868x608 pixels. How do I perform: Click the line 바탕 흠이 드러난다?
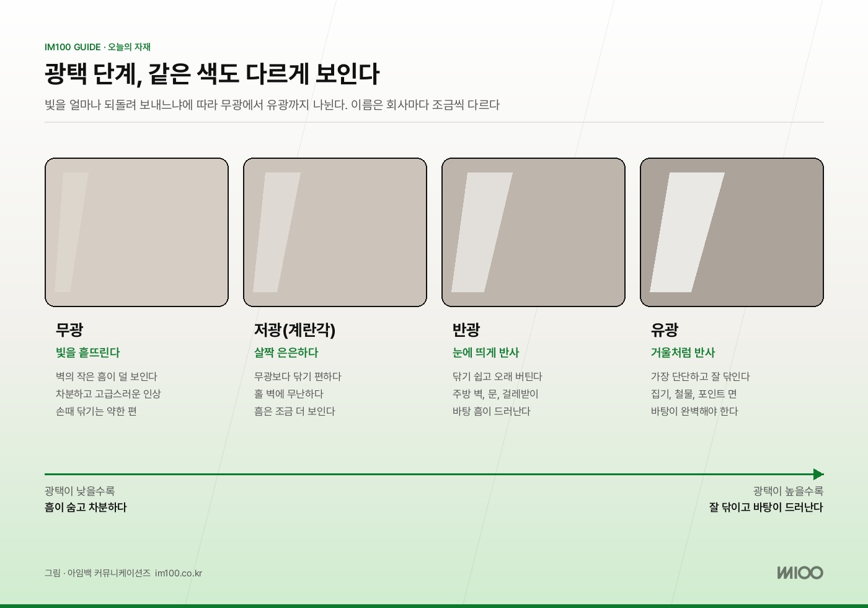[492, 411]
